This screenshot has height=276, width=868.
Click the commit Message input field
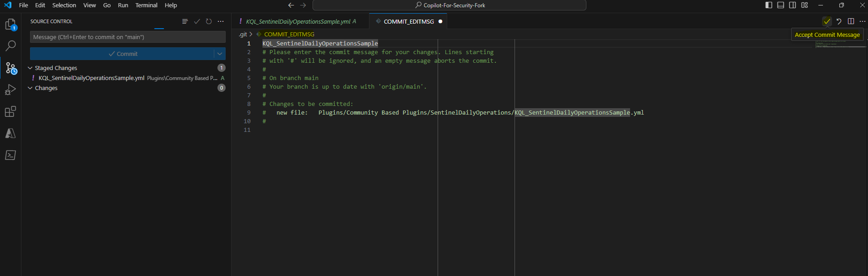coord(127,37)
